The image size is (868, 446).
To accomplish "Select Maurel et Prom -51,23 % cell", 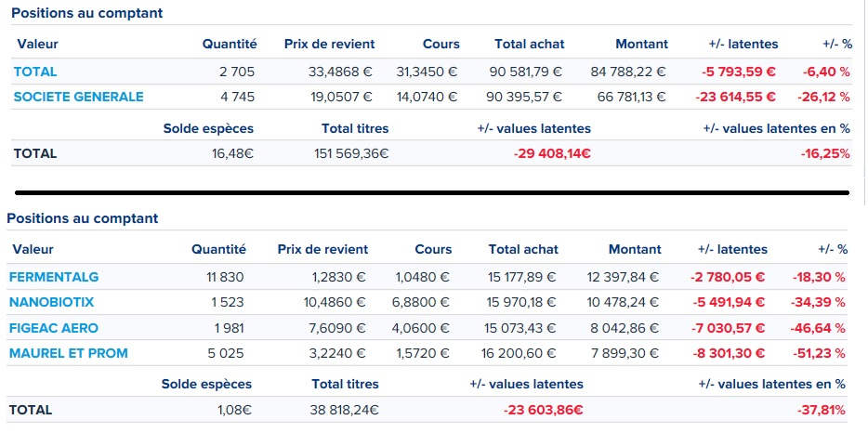I will pyautogui.click(x=820, y=353).
